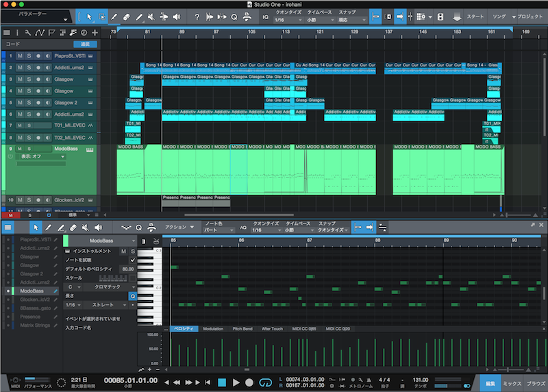
Task: Open the Action dropdown in the editor
Action: pos(179,228)
